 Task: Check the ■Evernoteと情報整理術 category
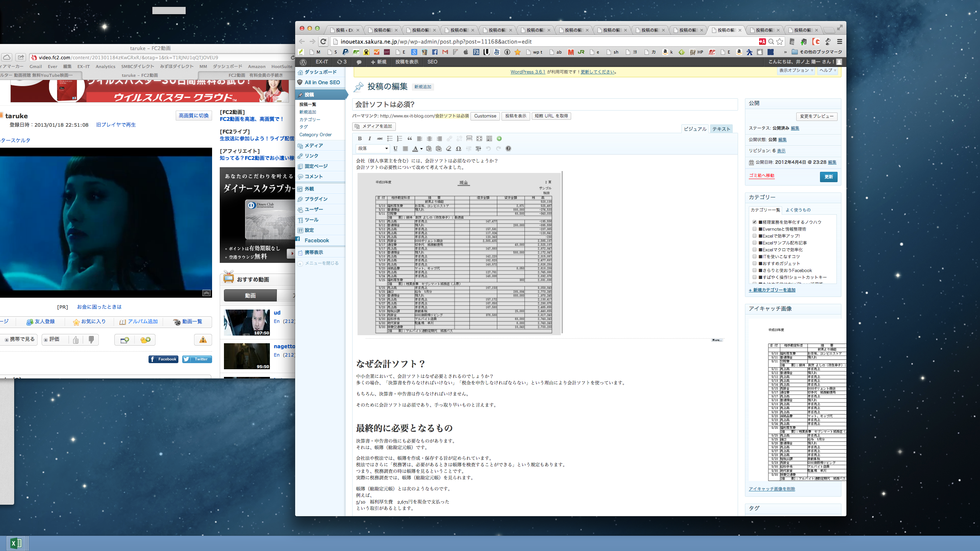[754, 229]
